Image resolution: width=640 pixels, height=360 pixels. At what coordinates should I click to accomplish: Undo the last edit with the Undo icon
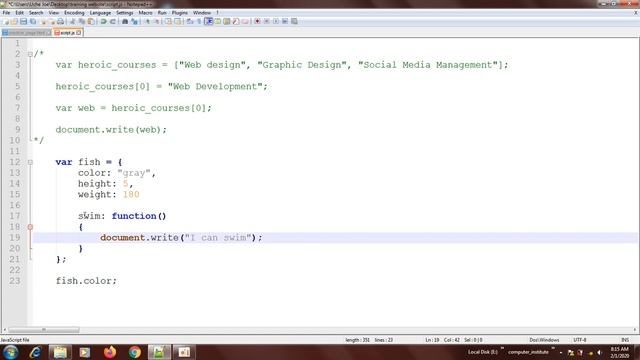pyautogui.click(x=103, y=21)
